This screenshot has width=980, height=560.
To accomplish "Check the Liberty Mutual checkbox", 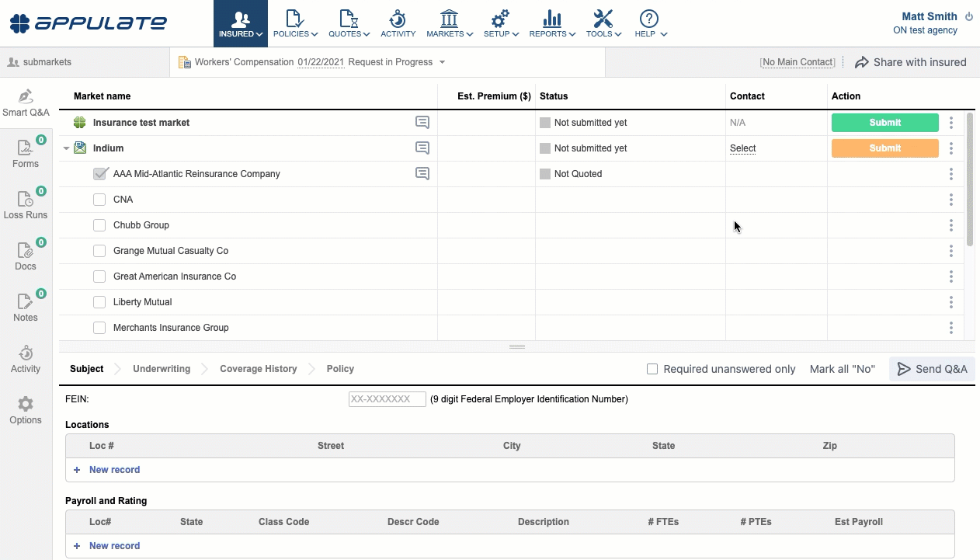I will click(99, 302).
